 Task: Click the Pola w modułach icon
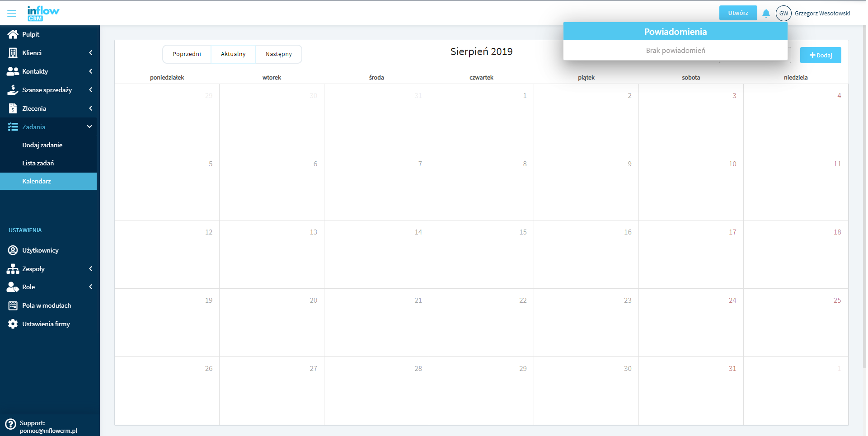(13, 306)
